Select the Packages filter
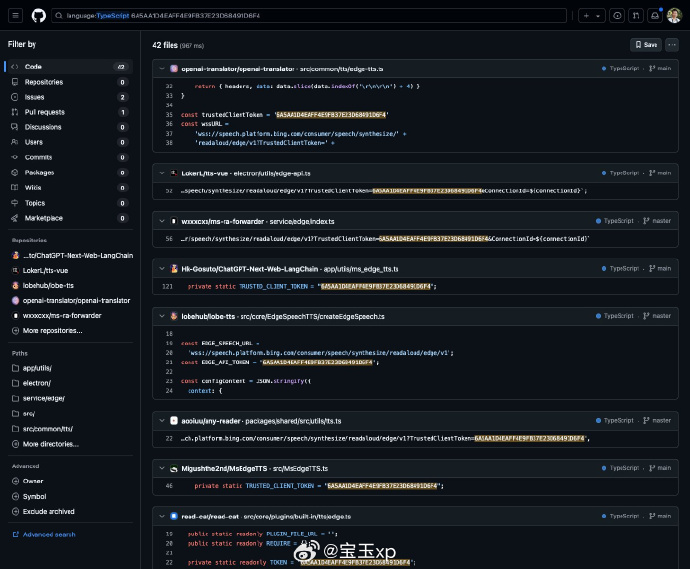 click(70, 173)
